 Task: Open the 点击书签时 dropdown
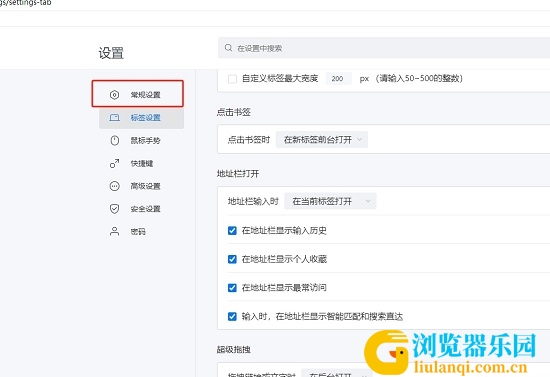pos(322,140)
